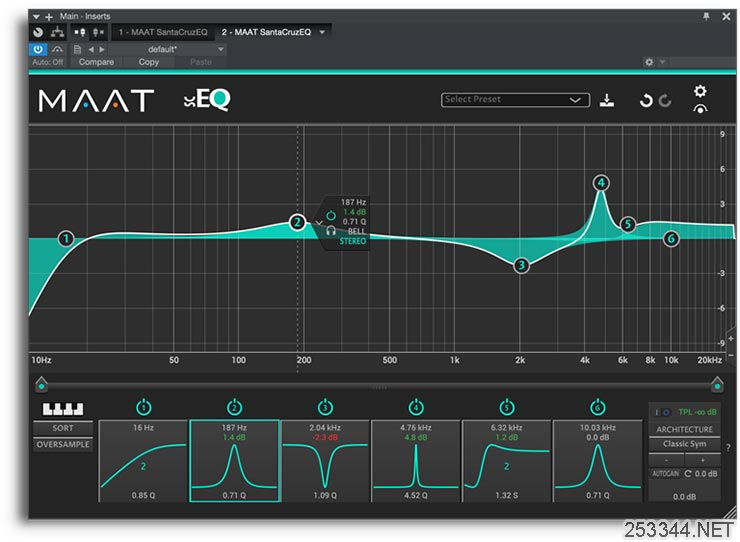Expand the chevron in node 2 popup
This screenshot has height=542, width=740.
319,222
